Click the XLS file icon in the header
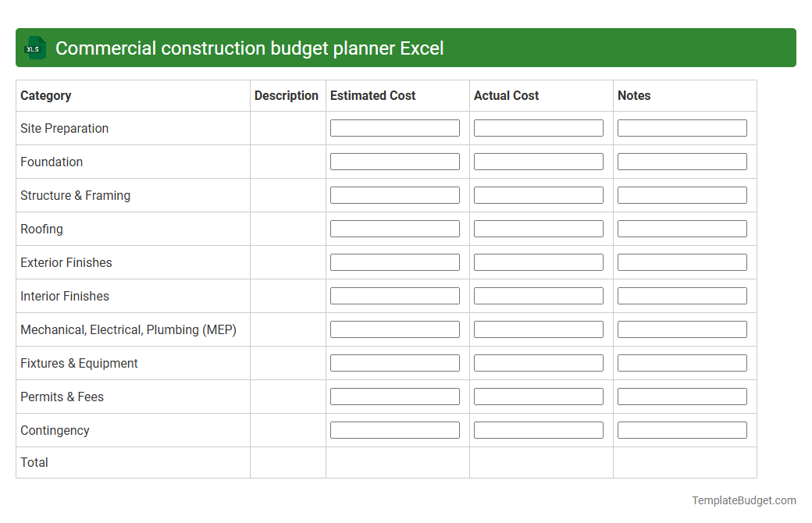Viewport: 812px width, 523px height. pyautogui.click(x=34, y=48)
